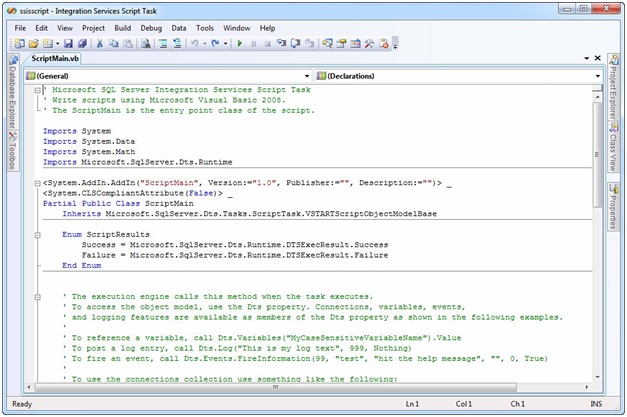Open the Debug menu
The image size is (627, 417).
pyautogui.click(x=151, y=27)
